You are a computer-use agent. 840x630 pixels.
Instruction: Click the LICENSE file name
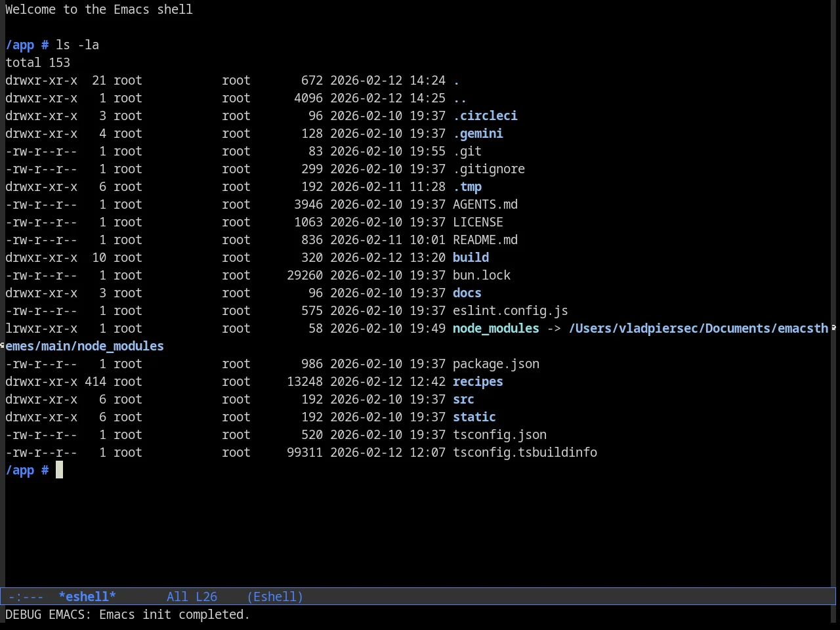[x=478, y=222]
